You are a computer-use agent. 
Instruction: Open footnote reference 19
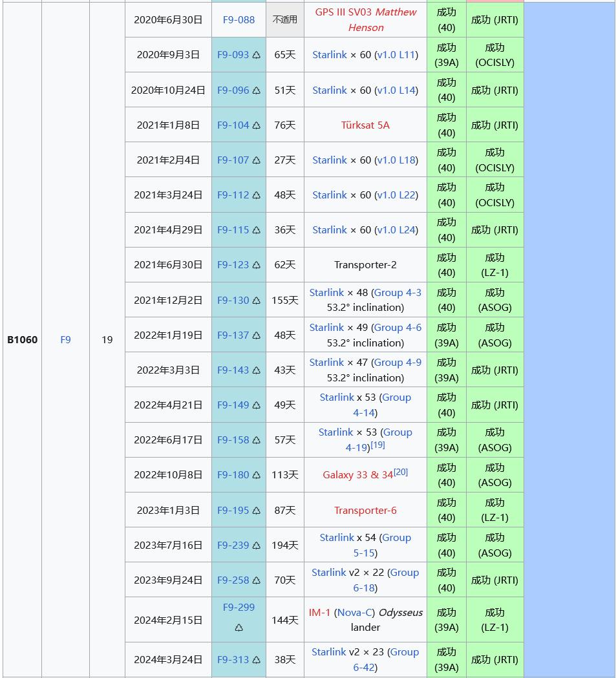pyautogui.click(x=378, y=445)
